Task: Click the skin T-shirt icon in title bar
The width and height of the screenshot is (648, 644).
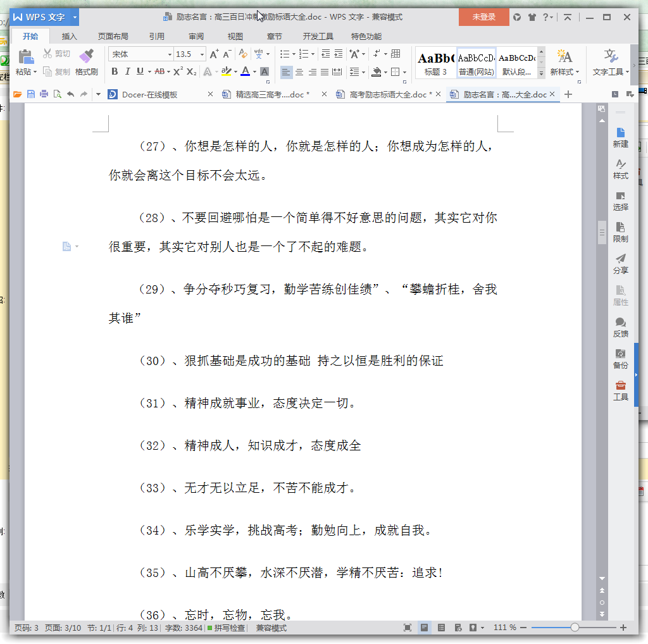Action: click(x=532, y=17)
